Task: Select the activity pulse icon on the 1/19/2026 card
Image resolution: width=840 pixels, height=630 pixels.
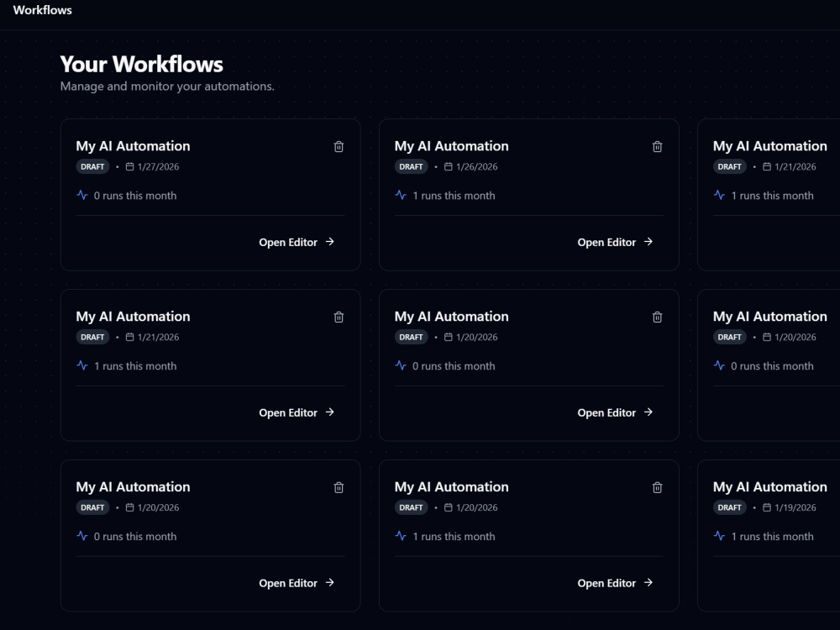Action: [720, 536]
